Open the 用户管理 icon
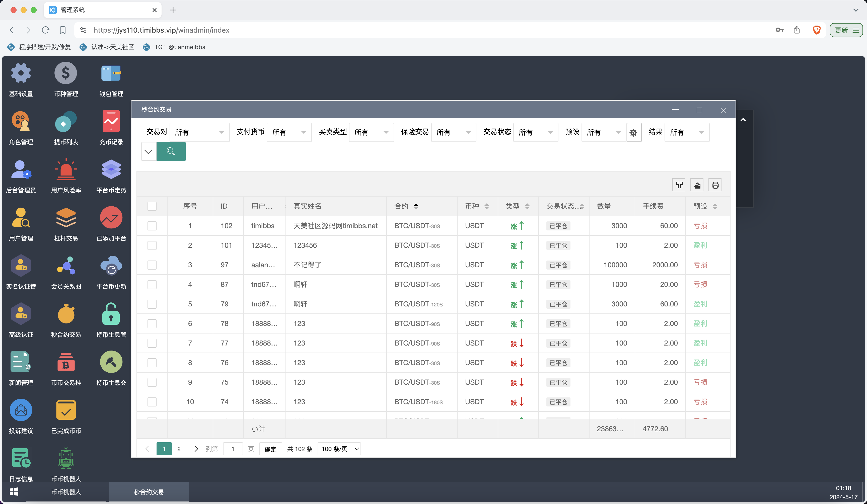This screenshot has height=504, width=867. 21,217
